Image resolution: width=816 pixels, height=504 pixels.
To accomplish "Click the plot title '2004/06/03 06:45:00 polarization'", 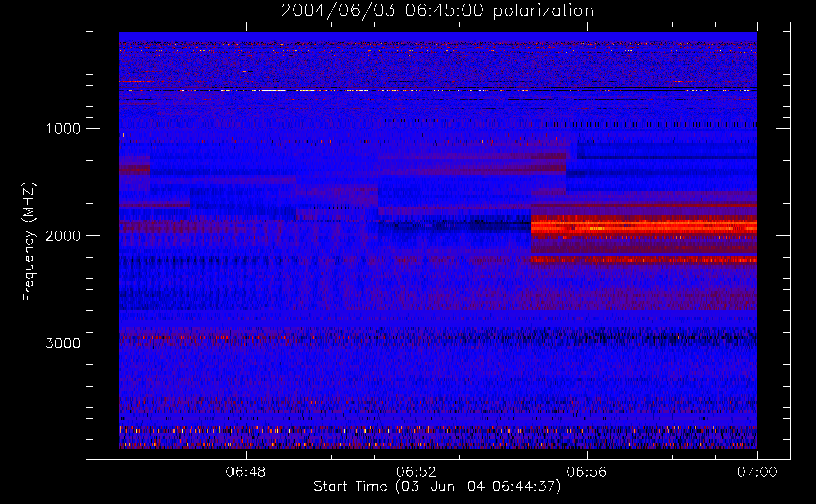I will click(437, 10).
